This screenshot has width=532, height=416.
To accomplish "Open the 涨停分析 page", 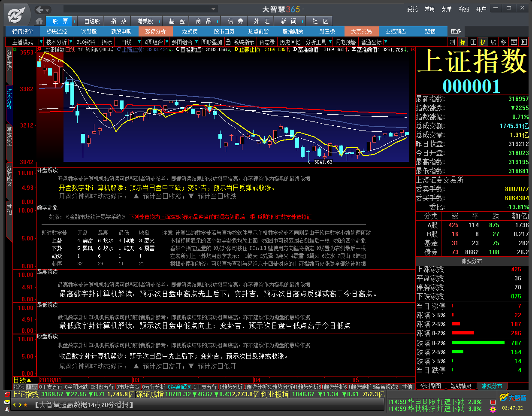I will tap(155, 31).
